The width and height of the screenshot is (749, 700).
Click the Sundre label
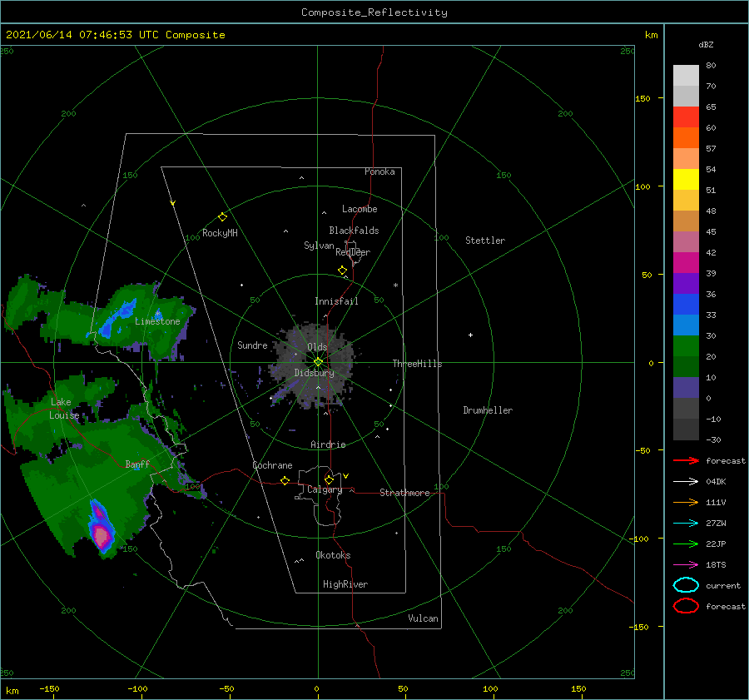click(x=252, y=345)
